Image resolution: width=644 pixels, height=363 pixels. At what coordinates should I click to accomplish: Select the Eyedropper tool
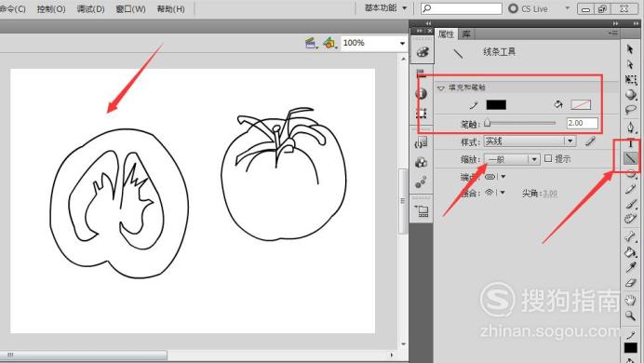point(630,267)
